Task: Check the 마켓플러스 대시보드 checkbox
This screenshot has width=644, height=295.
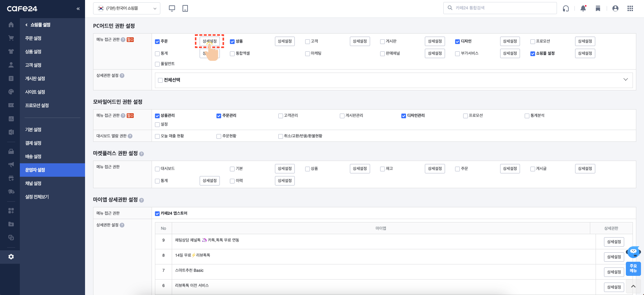Action: point(157,169)
